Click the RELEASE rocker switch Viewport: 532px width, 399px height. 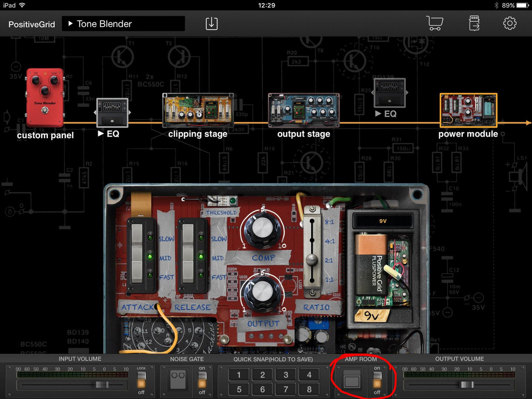coord(188,253)
